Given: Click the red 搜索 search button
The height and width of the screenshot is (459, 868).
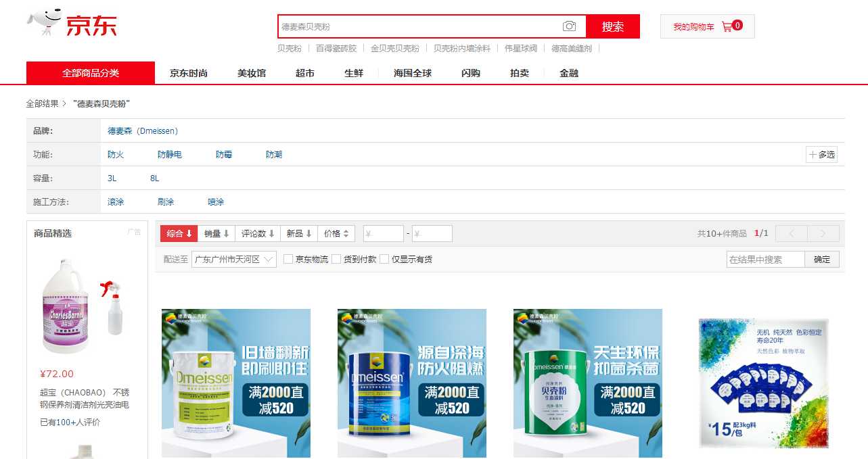Looking at the screenshot, I should pyautogui.click(x=612, y=26).
